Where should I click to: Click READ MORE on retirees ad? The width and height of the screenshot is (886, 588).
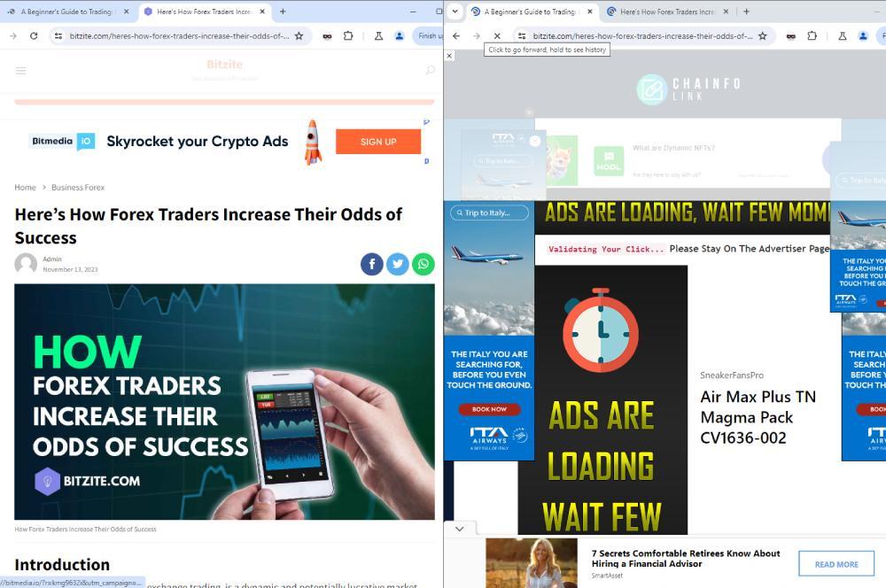tap(836, 564)
